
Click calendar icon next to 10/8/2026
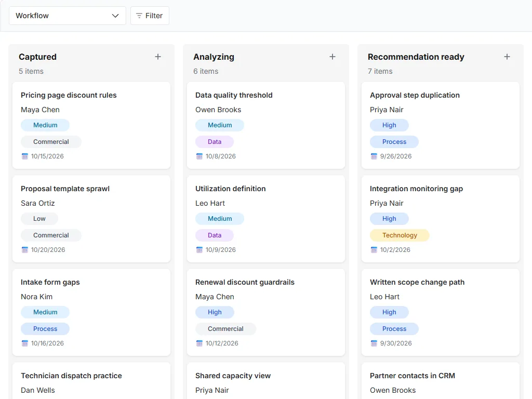(199, 156)
